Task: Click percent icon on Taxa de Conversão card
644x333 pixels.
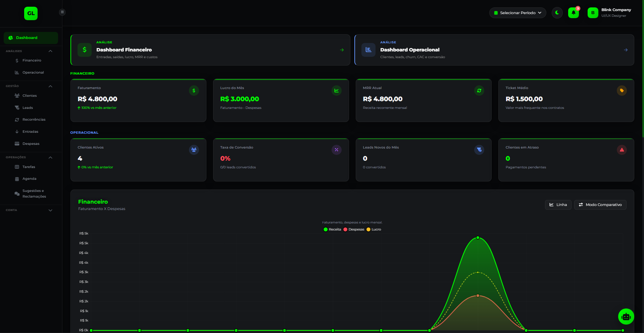Action: coord(337,150)
